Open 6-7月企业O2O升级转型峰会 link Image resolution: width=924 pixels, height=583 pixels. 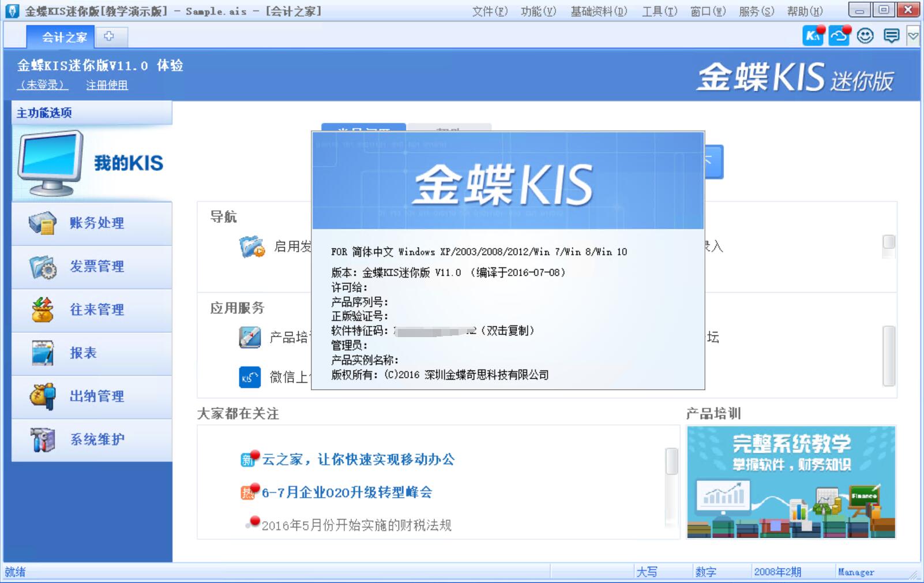tap(347, 492)
